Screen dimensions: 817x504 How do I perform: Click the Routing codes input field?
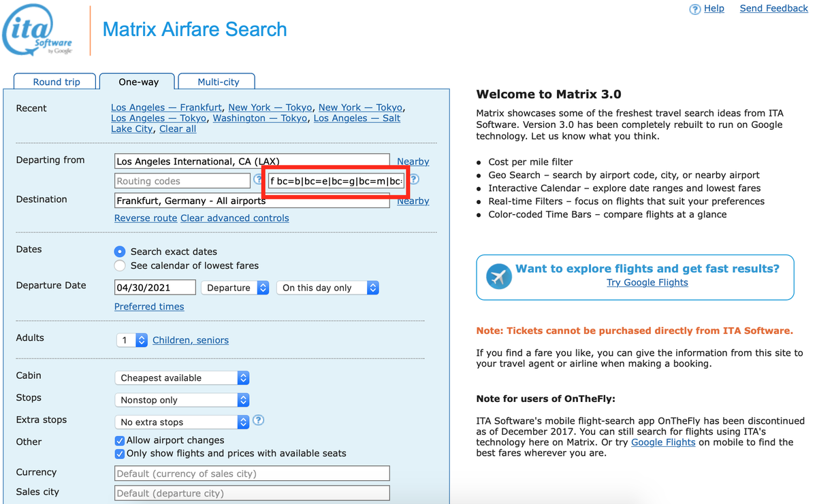click(182, 181)
